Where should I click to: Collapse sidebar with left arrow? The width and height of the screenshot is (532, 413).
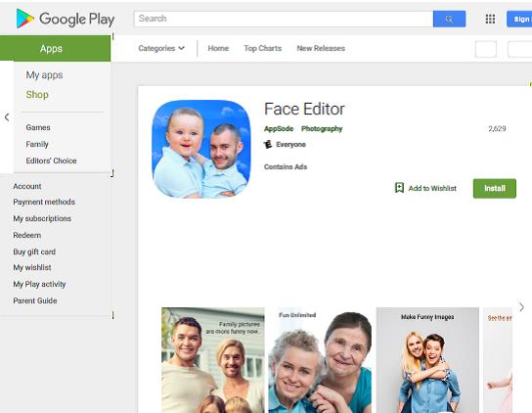coord(7,117)
